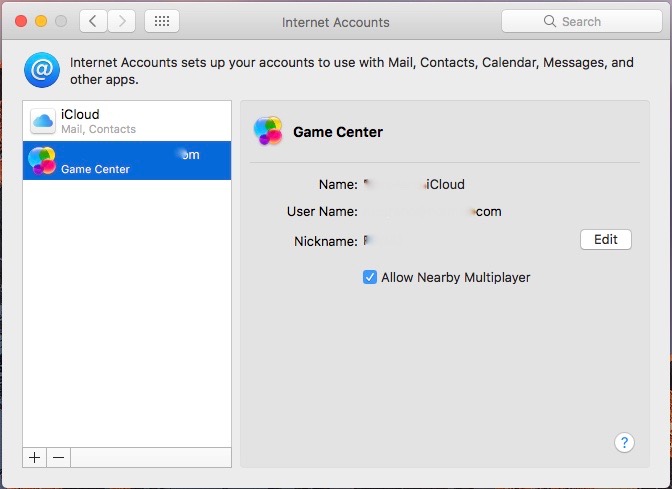Click the 'Mail, Contacts' subtitle text
This screenshot has width=672, height=489.
click(x=98, y=129)
